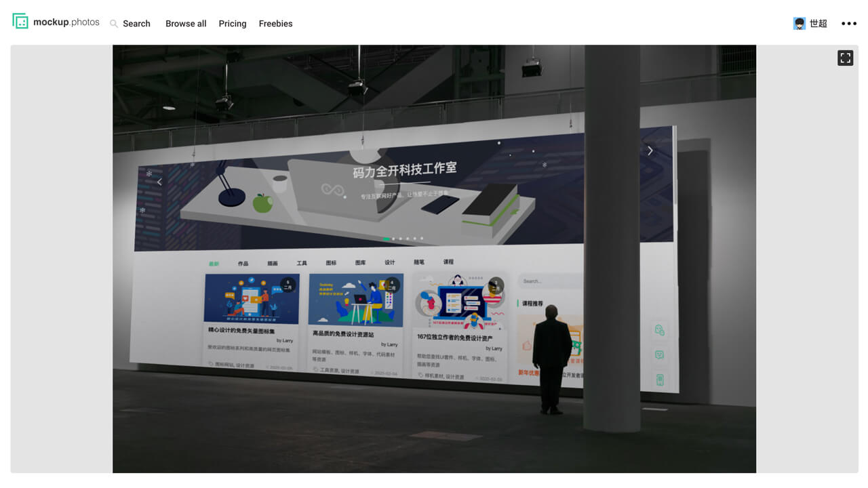Open the three-dot more options menu

tap(848, 24)
